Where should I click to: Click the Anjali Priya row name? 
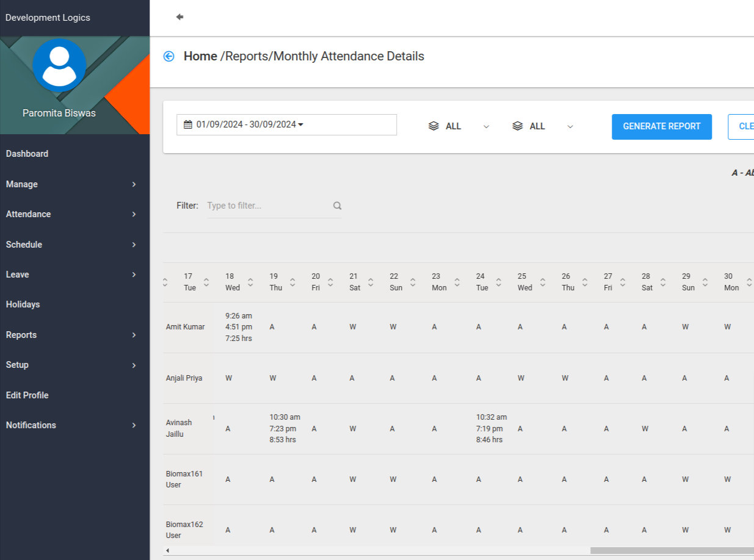[x=184, y=378]
